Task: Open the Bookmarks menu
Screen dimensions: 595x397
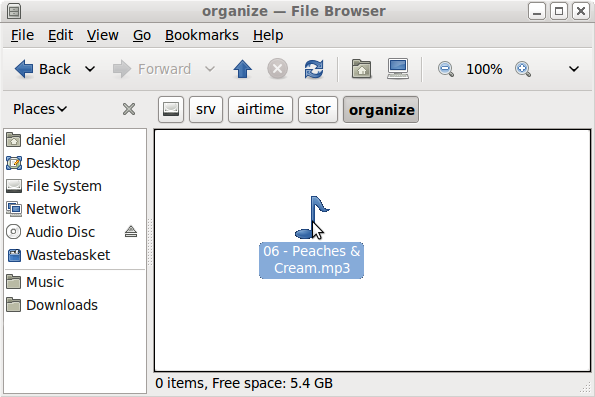Action: click(x=202, y=35)
